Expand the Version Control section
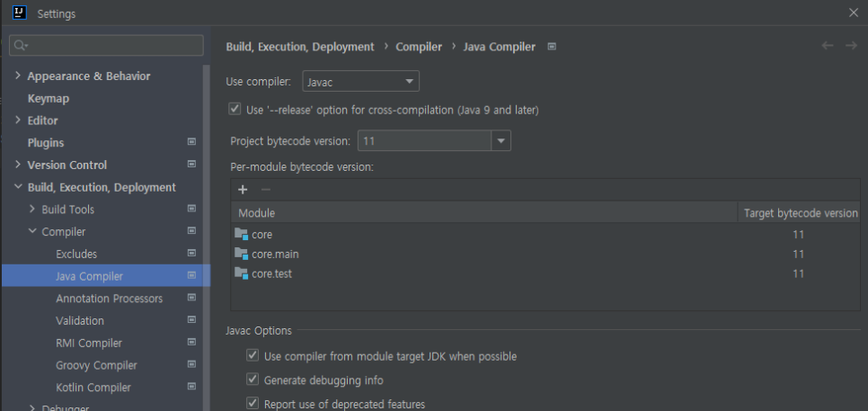 pos(18,165)
